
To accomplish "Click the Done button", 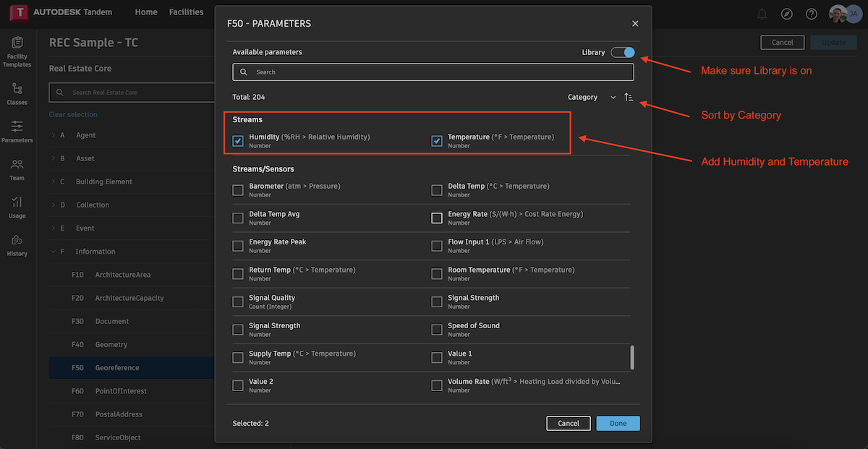I will 618,423.
